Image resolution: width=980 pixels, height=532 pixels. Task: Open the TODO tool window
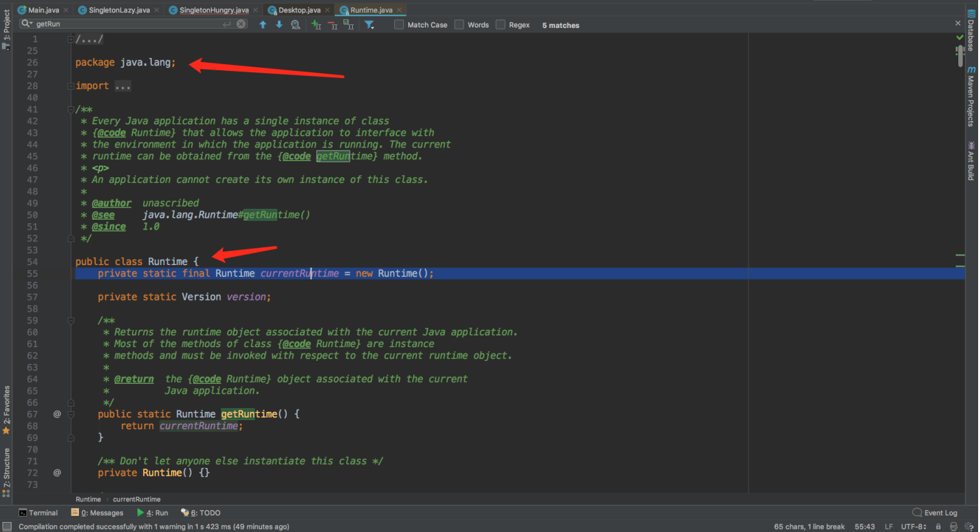coord(200,513)
